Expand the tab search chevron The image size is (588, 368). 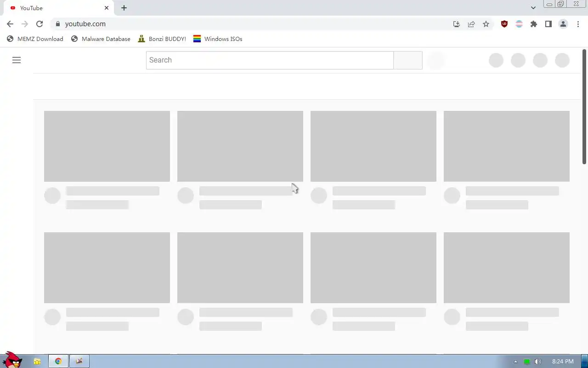coord(533,8)
